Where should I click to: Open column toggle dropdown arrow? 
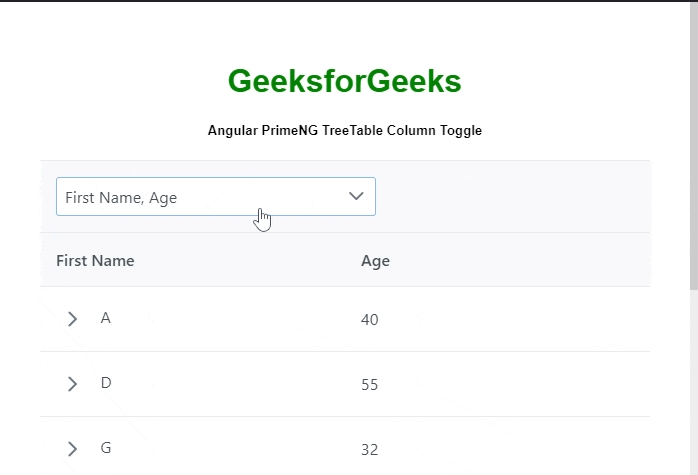[x=356, y=197]
